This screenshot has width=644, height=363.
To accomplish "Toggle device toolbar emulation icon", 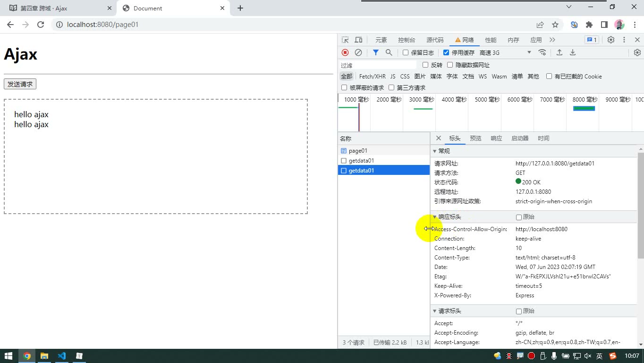I will point(359,40).
